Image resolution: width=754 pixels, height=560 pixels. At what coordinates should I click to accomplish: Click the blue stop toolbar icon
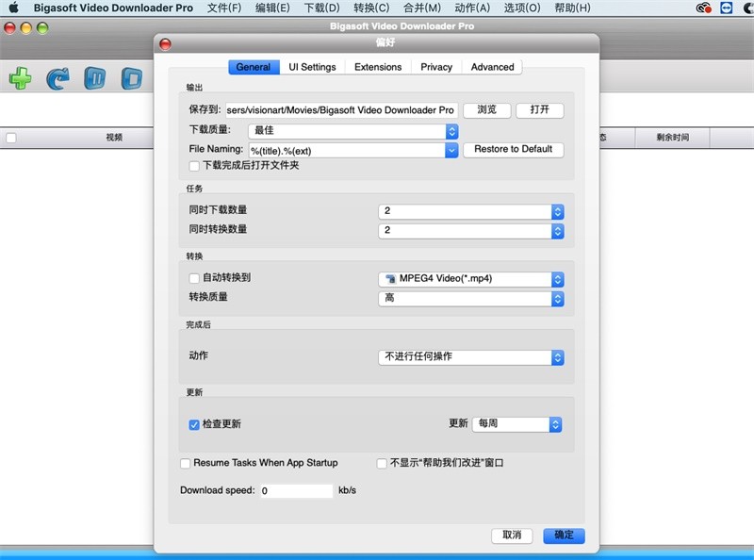(x=132, y=78)
